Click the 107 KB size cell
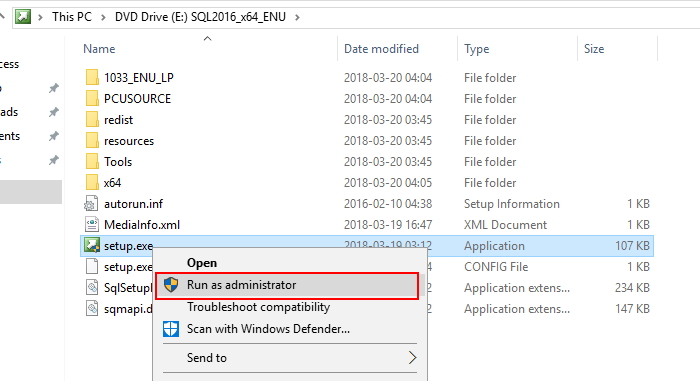 pyautogui.click(x=632, y=246)
